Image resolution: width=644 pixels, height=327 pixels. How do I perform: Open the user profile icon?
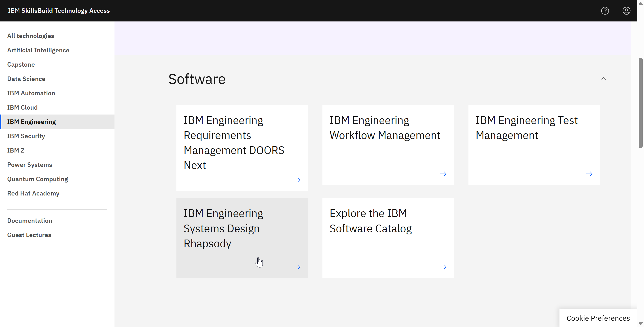(626, 11)
